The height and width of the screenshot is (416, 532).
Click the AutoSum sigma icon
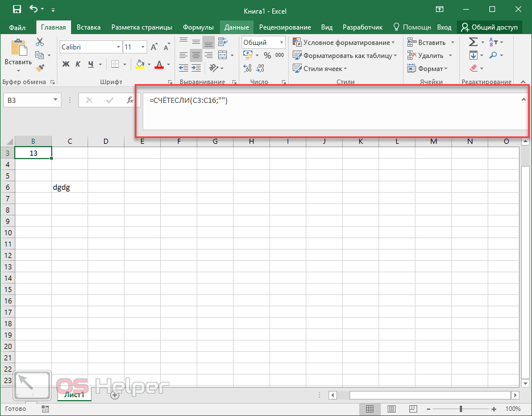click(x=472, y=42)
